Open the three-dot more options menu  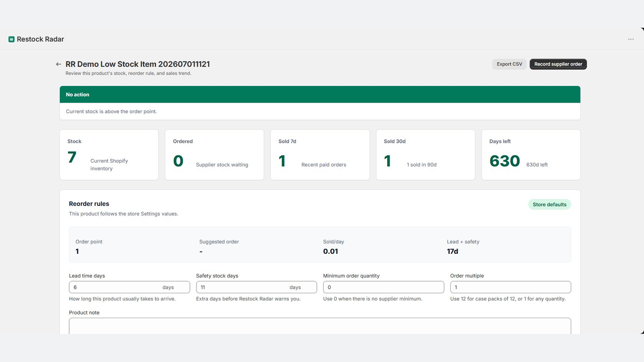click(631, 39)
